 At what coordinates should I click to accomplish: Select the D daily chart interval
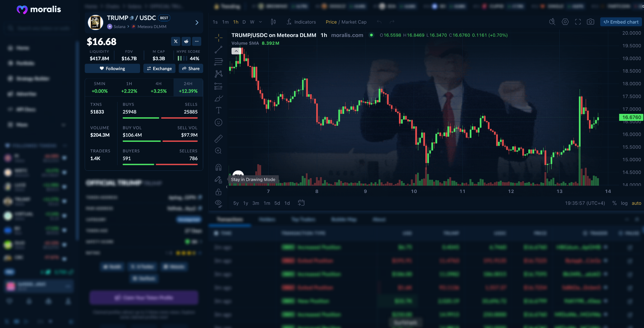pyautogui.click(x=244, y=22)
